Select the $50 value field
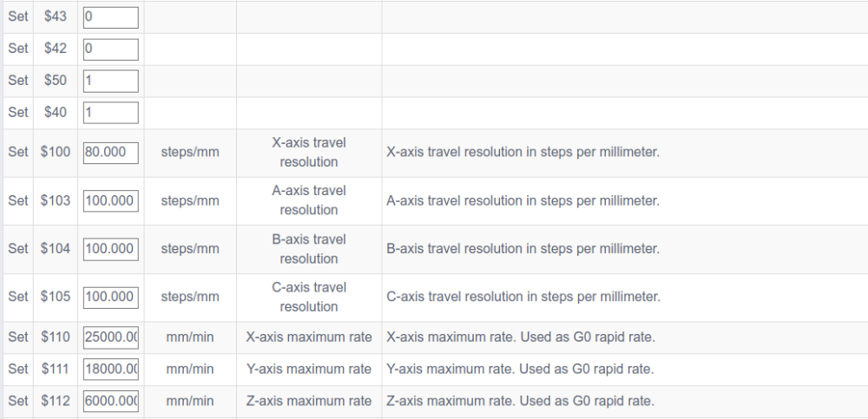Viewport: 868px width, 419px height. coord(111,82)
